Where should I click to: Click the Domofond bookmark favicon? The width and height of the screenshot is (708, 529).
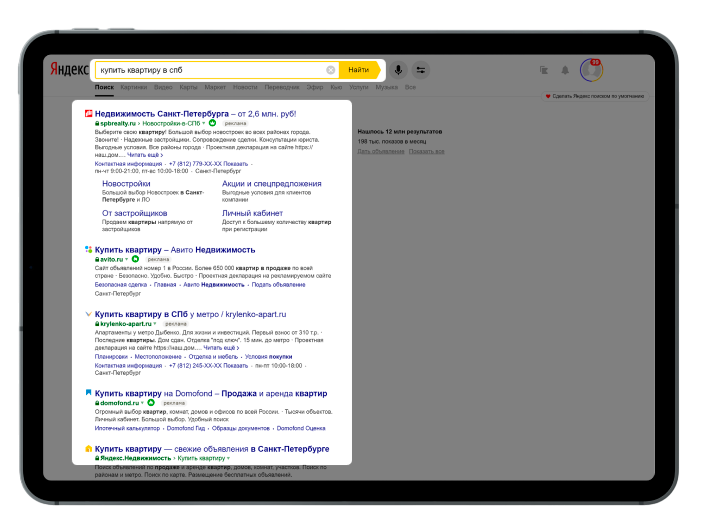tap(88, 393)
